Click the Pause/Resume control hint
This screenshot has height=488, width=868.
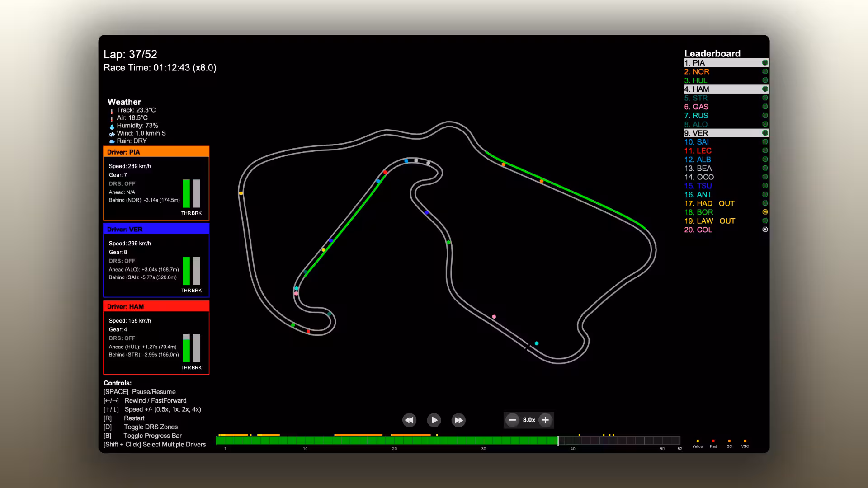click(x=140, y=392)
